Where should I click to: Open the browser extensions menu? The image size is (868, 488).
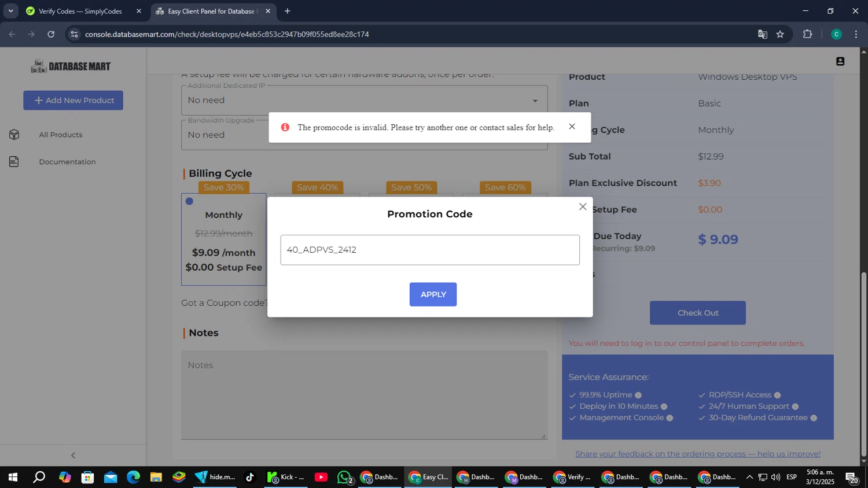(808, 34)
